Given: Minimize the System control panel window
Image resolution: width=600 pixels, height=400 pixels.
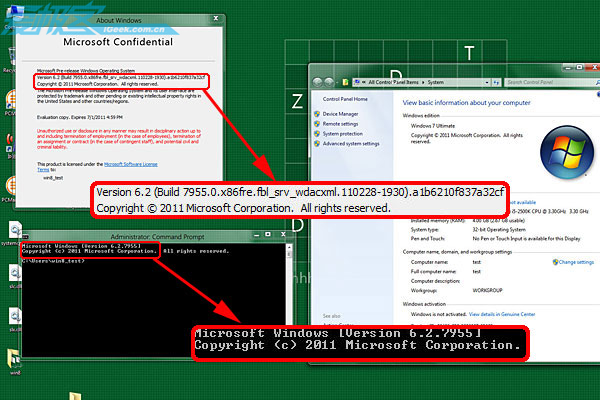Looking at the screenshot, I should (x=569, y=68).
